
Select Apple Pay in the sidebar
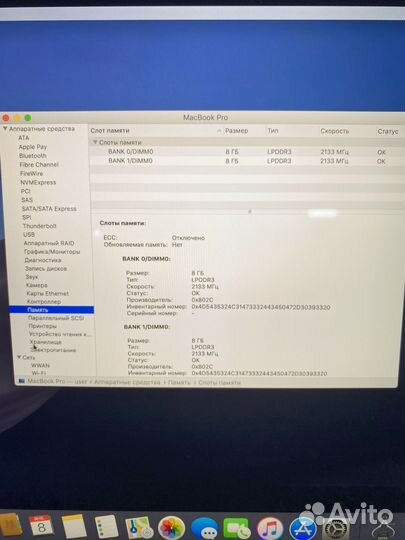coord(33,147)
